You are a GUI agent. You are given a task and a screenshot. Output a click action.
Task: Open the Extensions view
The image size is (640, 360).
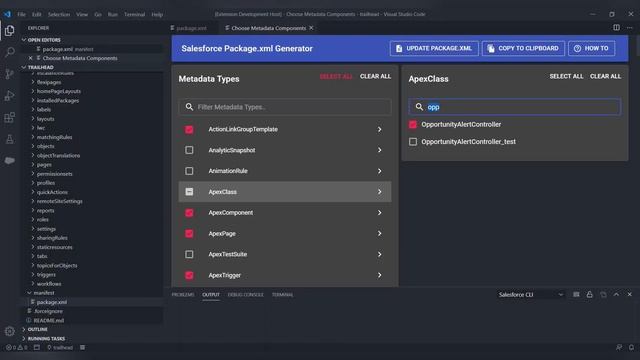(9, 118)
